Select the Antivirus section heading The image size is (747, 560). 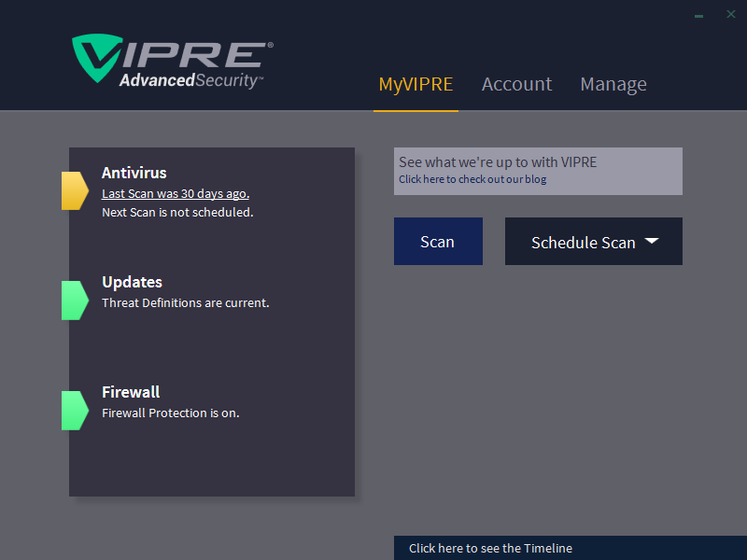(x=134, y=173)
